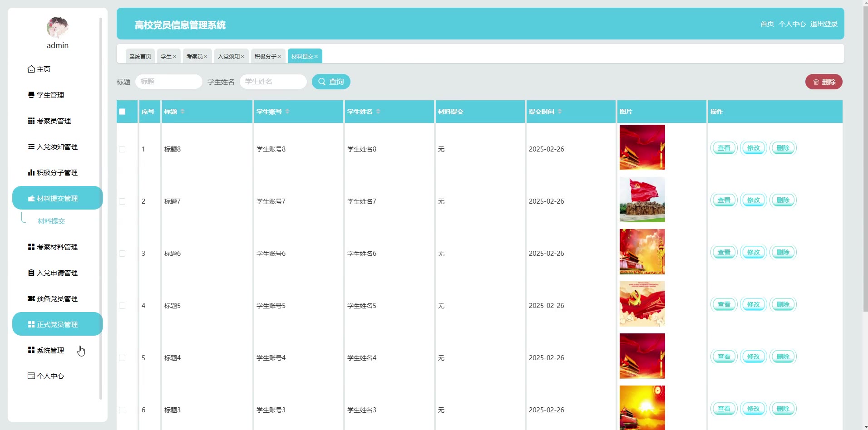
Task: Expand the 入党须知管理 sidebar menu
Action: pyautogui.click(x=58, y=147)
